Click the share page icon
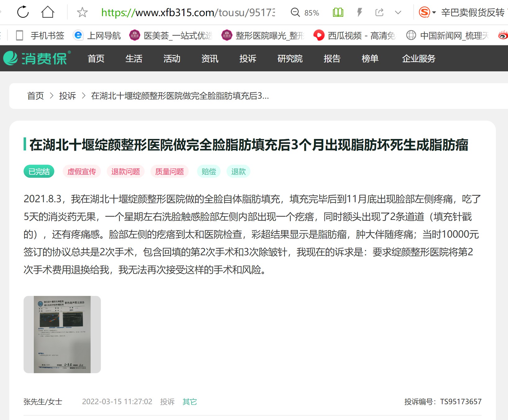 (379, 12)
